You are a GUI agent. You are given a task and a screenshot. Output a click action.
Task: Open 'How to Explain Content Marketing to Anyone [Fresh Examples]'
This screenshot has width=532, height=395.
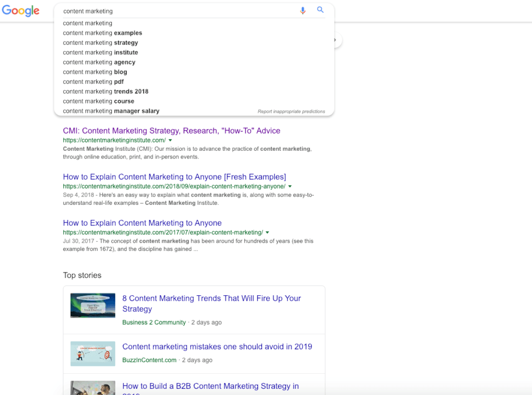175,177
